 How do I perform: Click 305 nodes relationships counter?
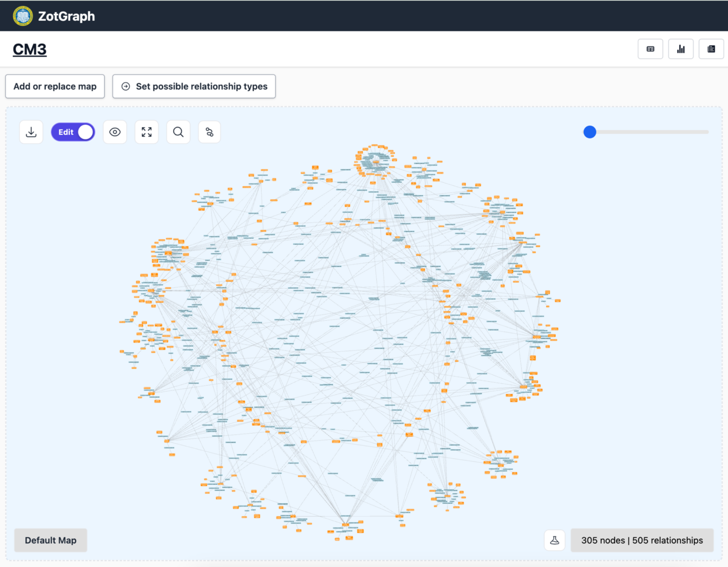coord(642,540)
